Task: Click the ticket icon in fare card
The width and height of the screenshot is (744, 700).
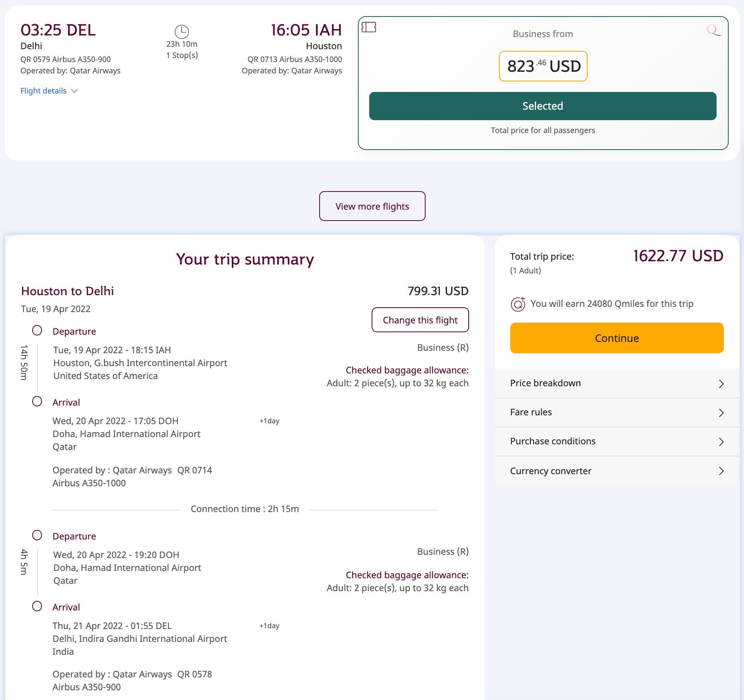Action: (x=369, y=27)
